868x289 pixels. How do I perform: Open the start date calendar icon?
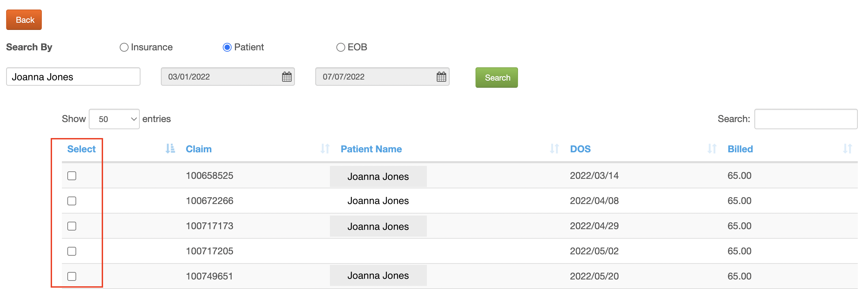pyautogui.click(x=287, y=77)
